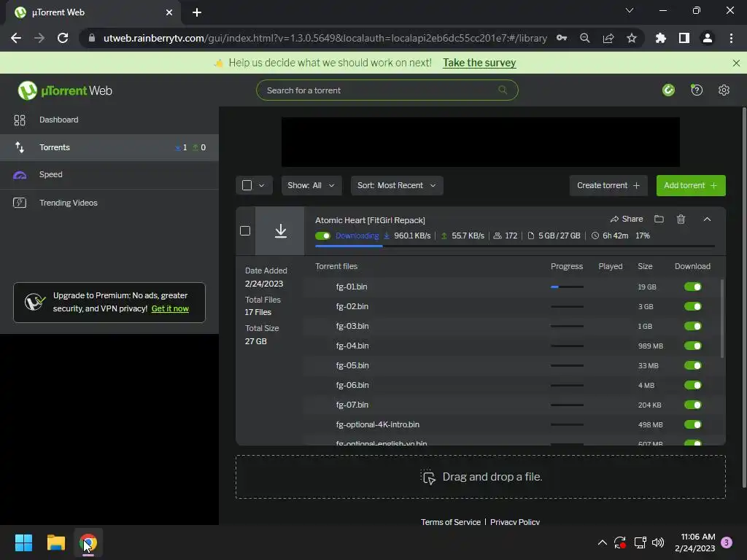Image resolution: width=747 pixels, height=560 pixels.
Task: Open the Terms of Service link
Action: [x=451, y=522]
